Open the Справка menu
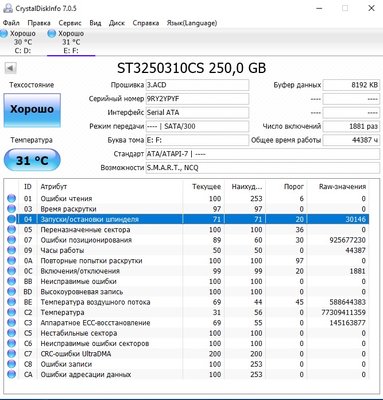This screenshot has height=400, width=383. pyautogui.click(x=146, y=23)
